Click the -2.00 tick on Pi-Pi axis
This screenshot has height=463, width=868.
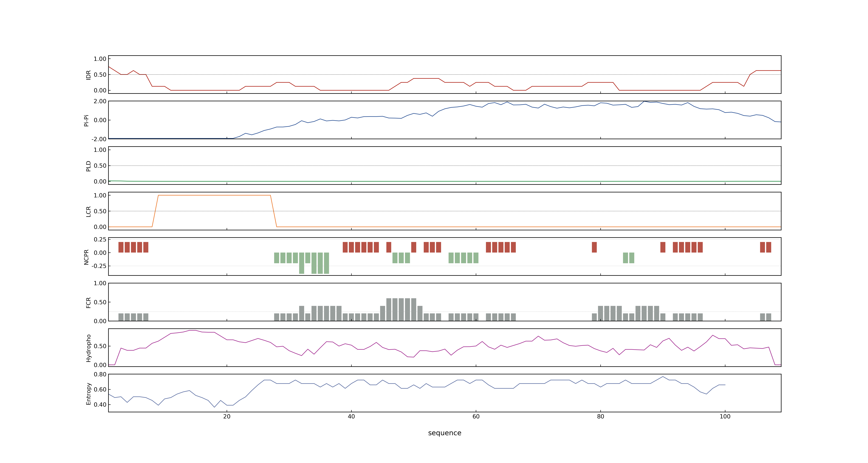(x=99, y=139)
